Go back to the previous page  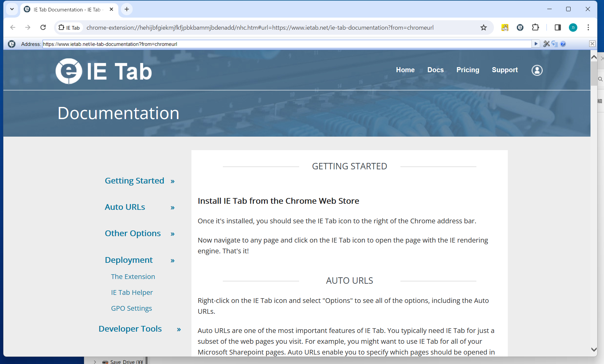point(13,28)
